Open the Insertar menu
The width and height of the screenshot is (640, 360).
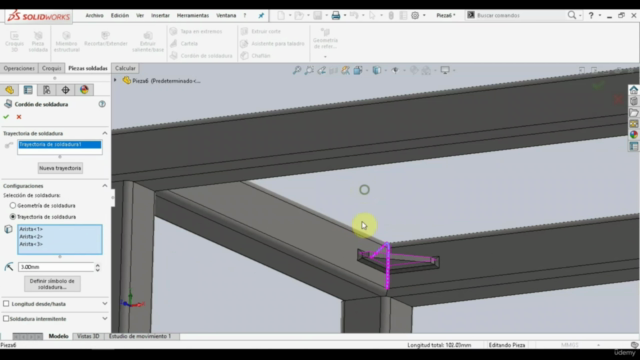[160, 16]
